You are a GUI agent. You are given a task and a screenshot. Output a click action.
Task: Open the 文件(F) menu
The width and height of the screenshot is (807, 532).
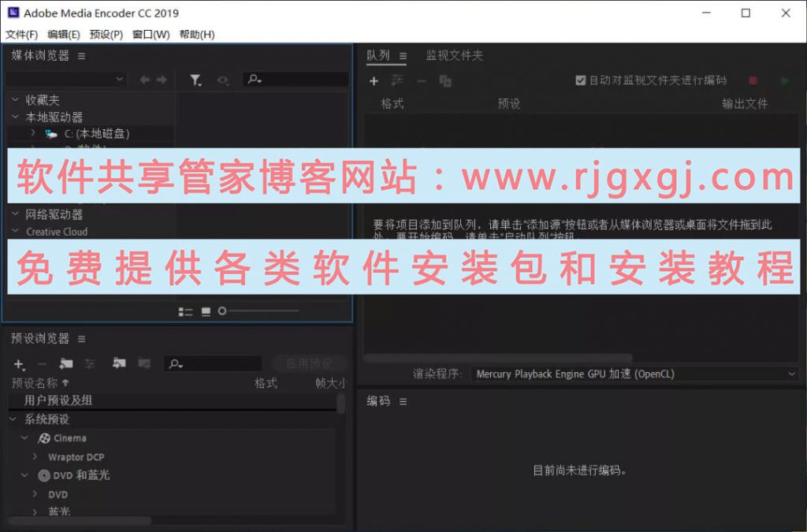(x=21, y=35)
